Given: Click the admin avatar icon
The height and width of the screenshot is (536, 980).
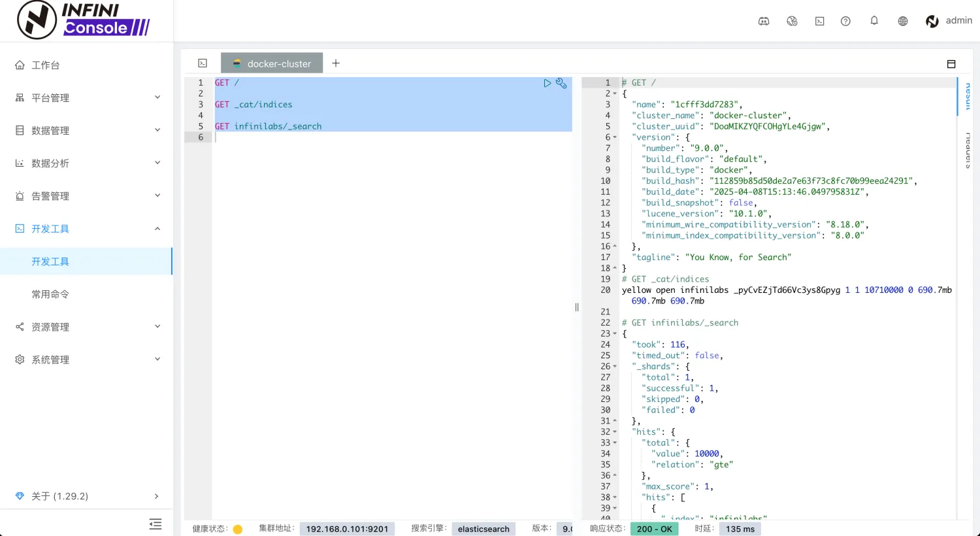Looking at the screenshot, I should (932, 21).
